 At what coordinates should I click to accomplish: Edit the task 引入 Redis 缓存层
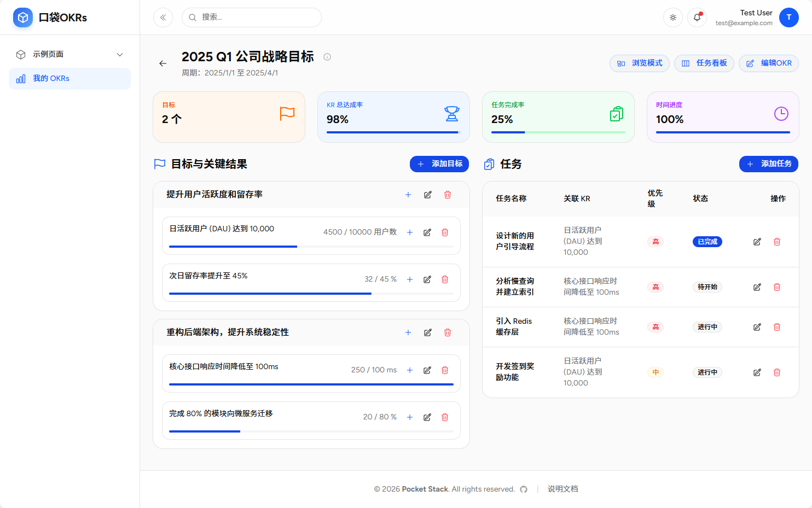point(757,326)
